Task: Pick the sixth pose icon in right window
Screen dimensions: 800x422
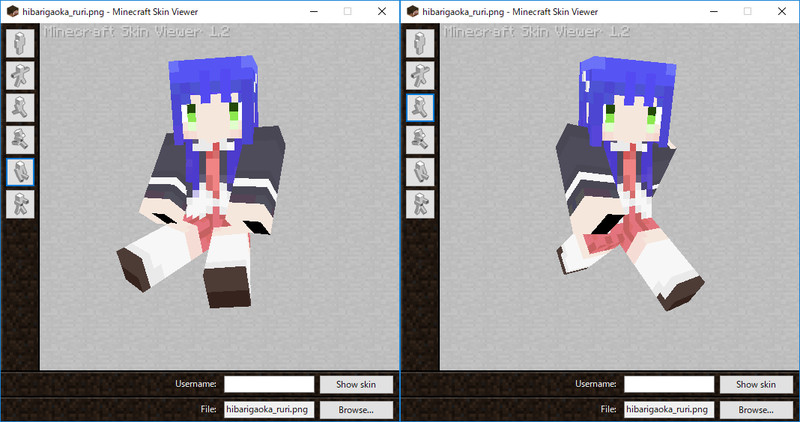Action: (420, 203)
